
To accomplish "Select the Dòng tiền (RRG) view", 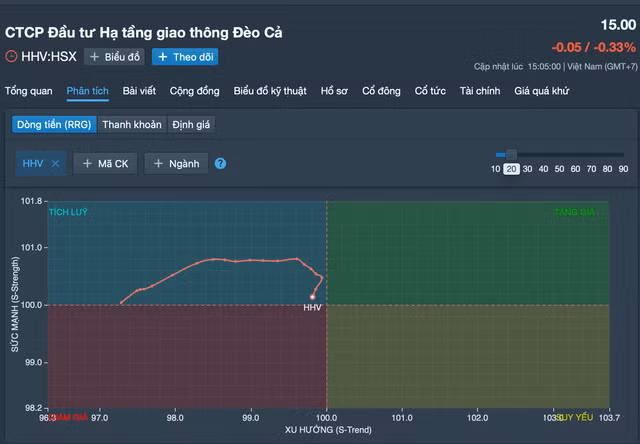I will [53, 125].
